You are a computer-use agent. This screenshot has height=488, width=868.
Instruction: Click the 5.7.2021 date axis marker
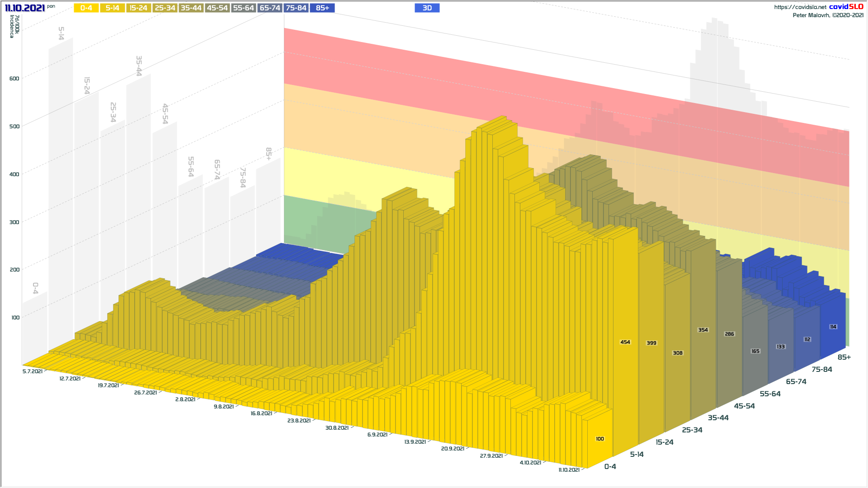(33, 371)
